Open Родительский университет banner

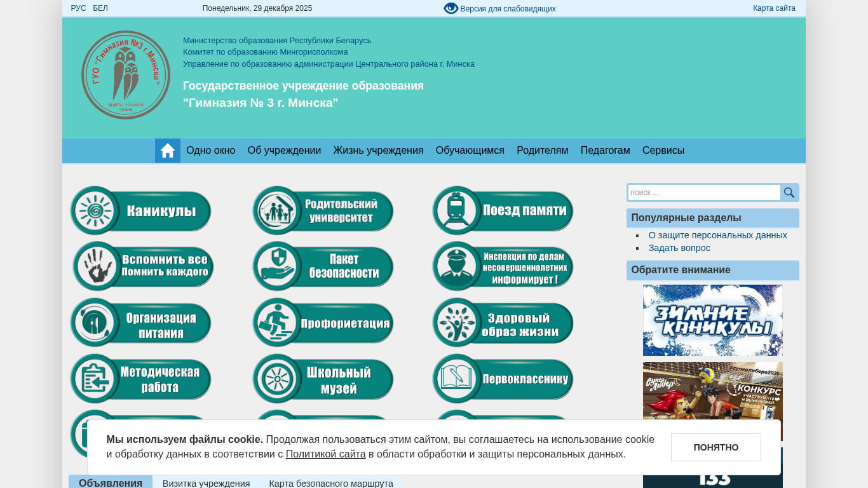click(323, 210)
